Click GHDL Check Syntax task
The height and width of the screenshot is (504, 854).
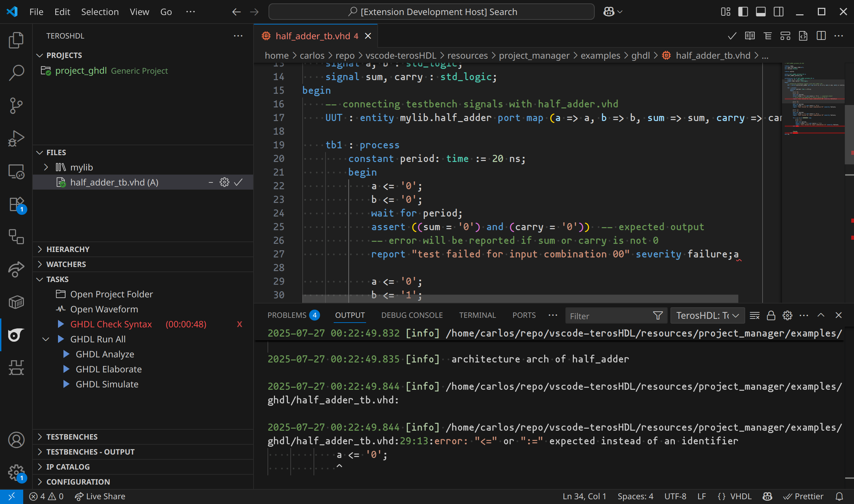pos(111,324)
